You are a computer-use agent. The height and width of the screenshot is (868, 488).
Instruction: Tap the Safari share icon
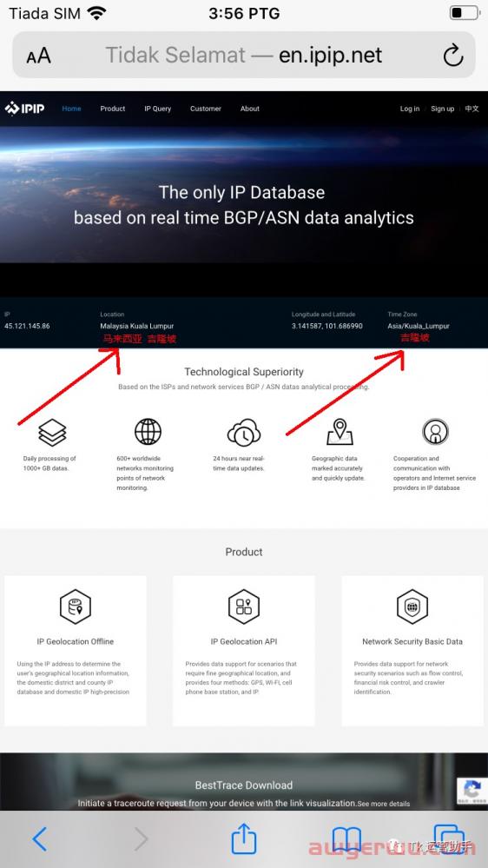tap(244, 838)
